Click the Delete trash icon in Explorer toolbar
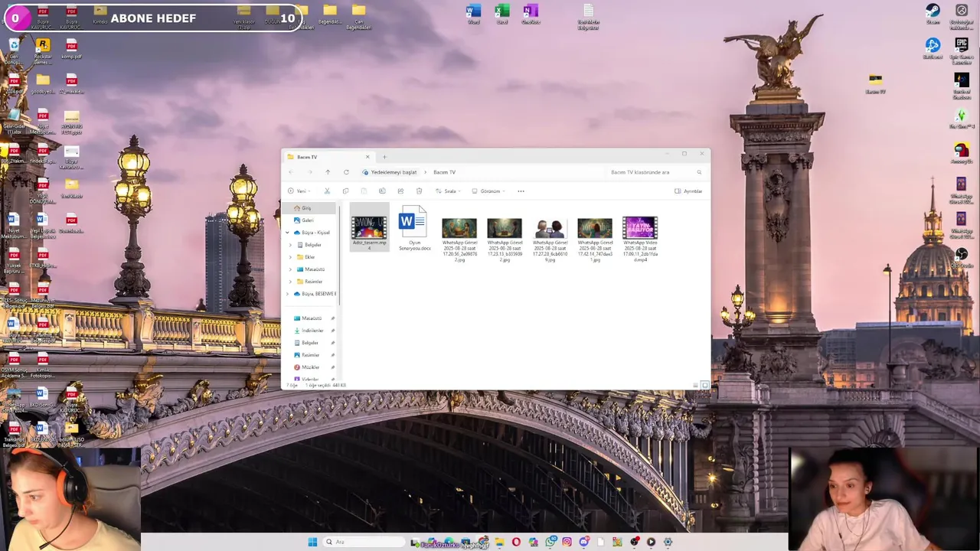The image size is (980, 551). [419, 191]
